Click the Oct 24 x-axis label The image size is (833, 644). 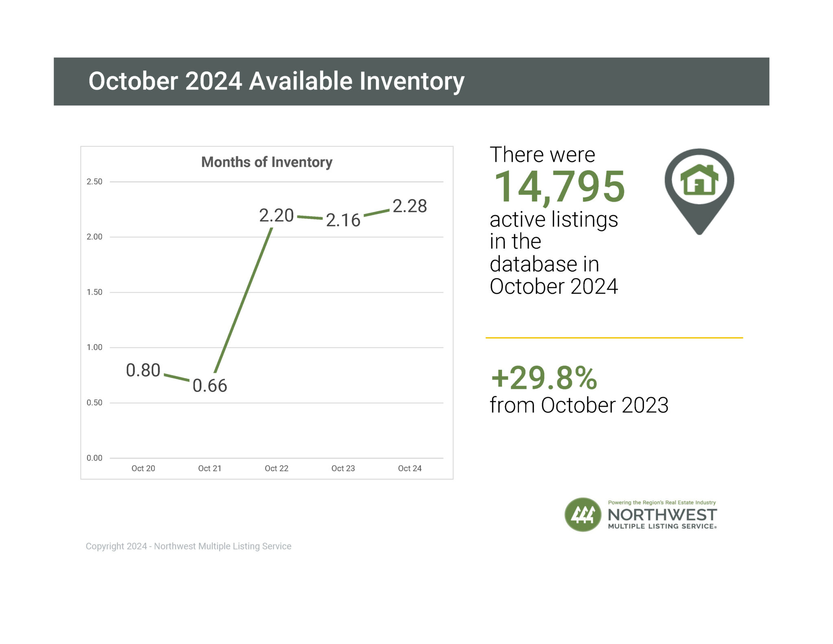pos(410,468)
